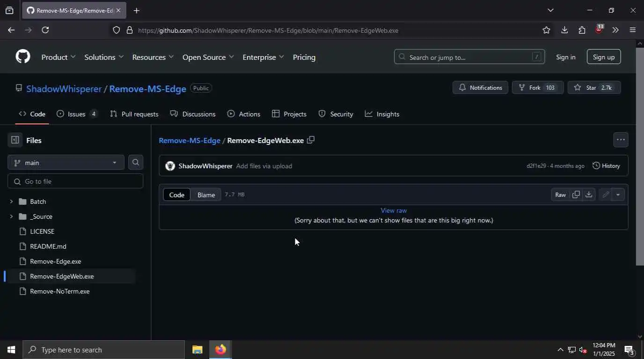This screenshot has height=359, width=644.
Task: Open the Open Source menu dropdown
Action: 208,57
